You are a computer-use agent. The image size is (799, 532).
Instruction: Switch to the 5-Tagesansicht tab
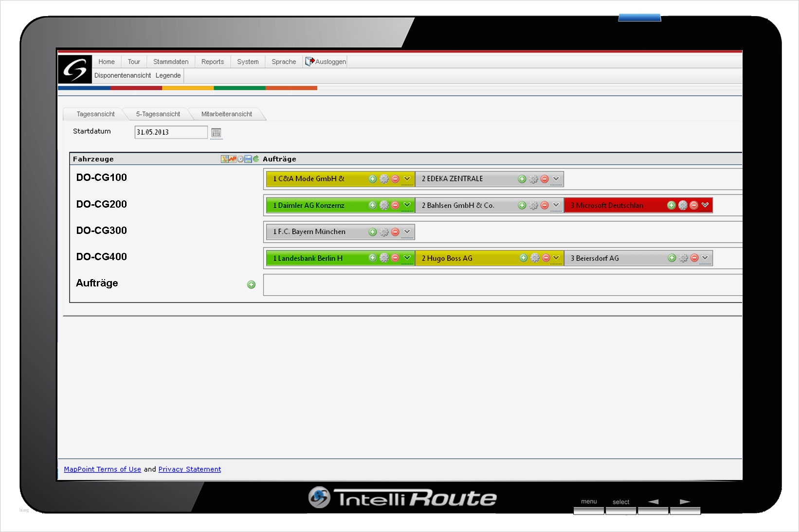(x=158, y=114)
